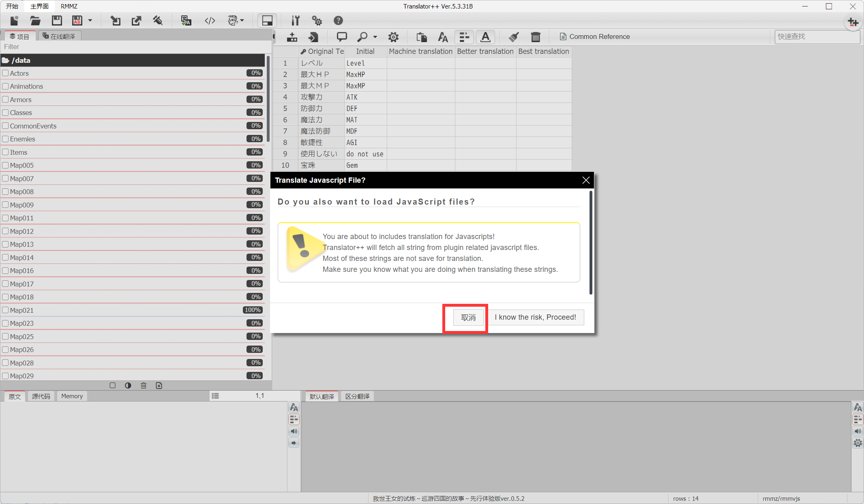Open the RMMZ menu

[69, 6]
